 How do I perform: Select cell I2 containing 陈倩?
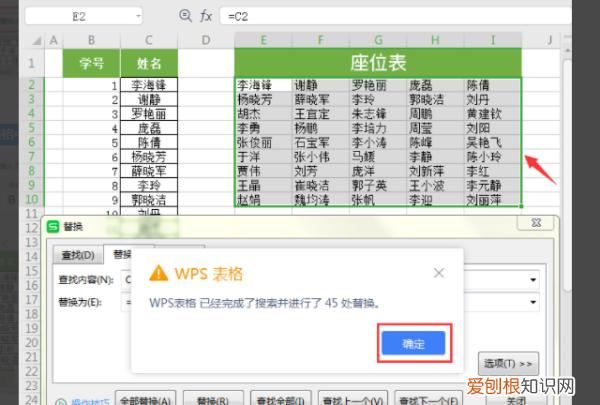(493, 85)
